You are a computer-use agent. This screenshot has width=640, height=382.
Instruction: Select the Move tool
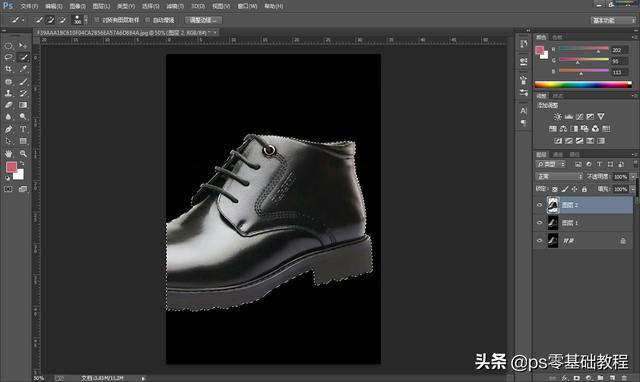23,46
